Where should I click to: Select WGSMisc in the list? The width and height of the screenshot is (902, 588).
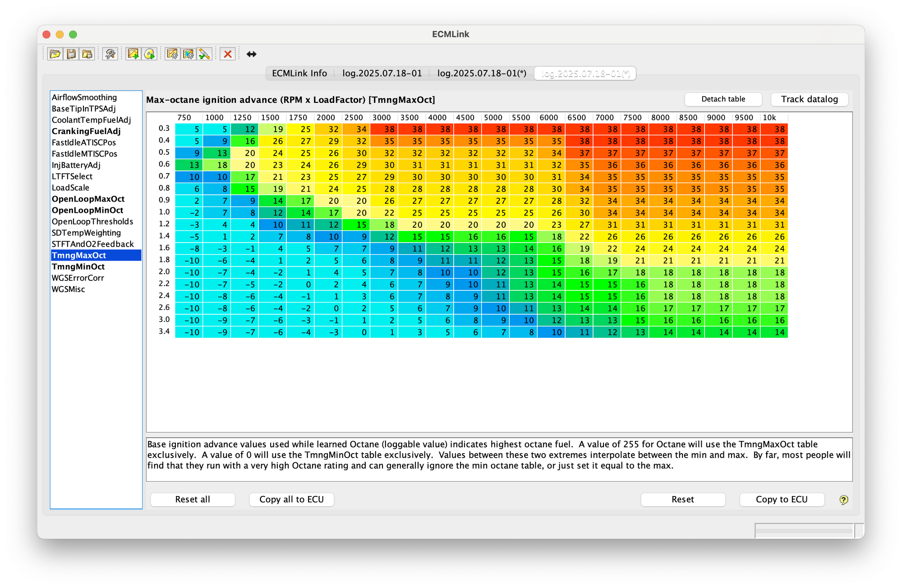point(96,289)
